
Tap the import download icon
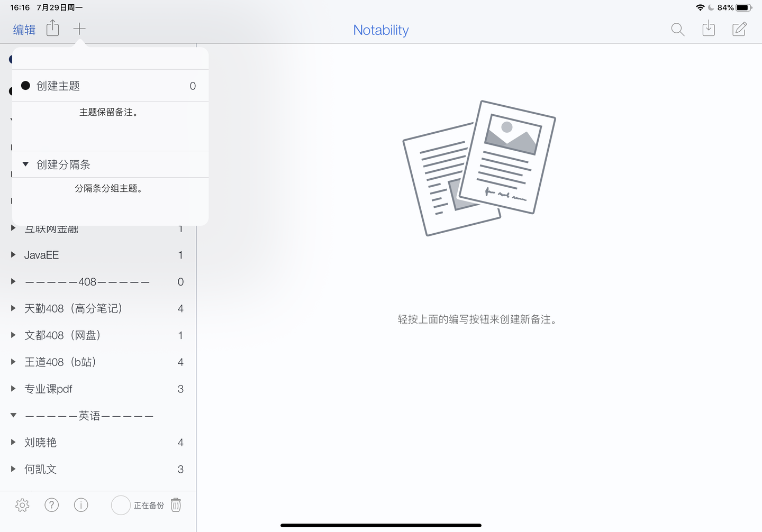point(709,29)
